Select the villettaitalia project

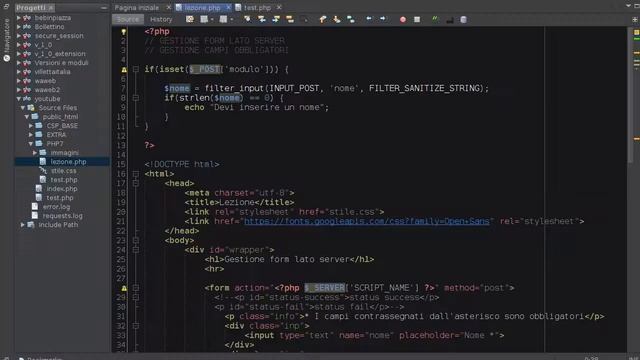[x=52, y=72]
